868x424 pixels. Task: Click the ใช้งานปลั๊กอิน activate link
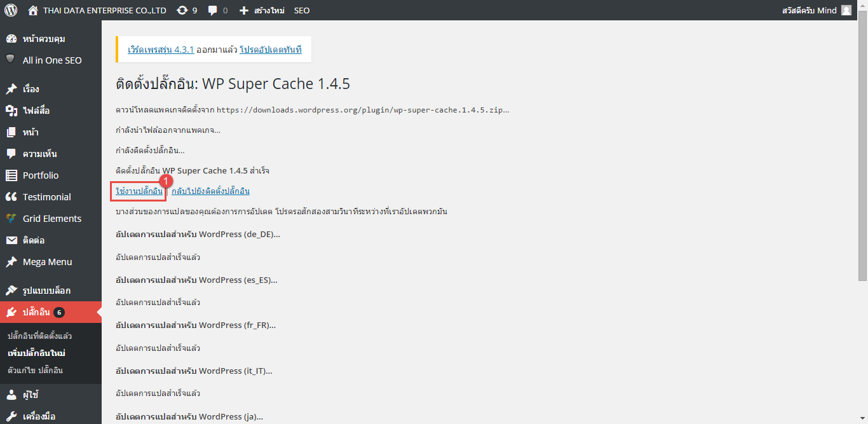[139, 191]
